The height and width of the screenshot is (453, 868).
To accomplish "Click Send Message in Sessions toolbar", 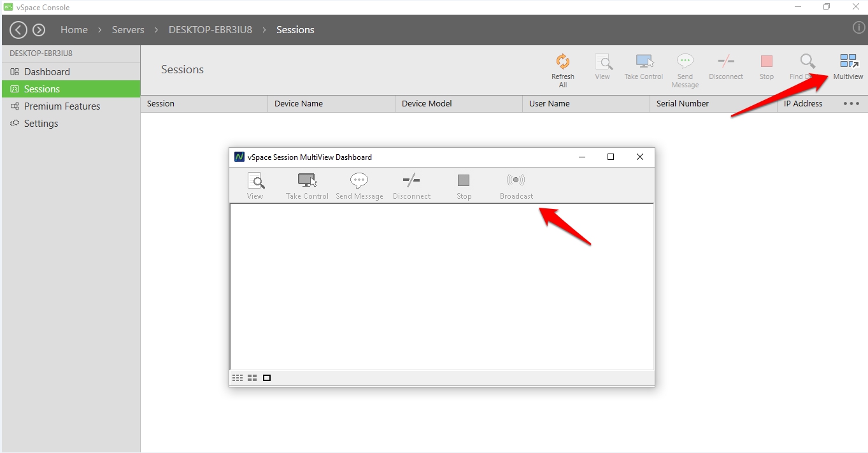I will [685, 70].
